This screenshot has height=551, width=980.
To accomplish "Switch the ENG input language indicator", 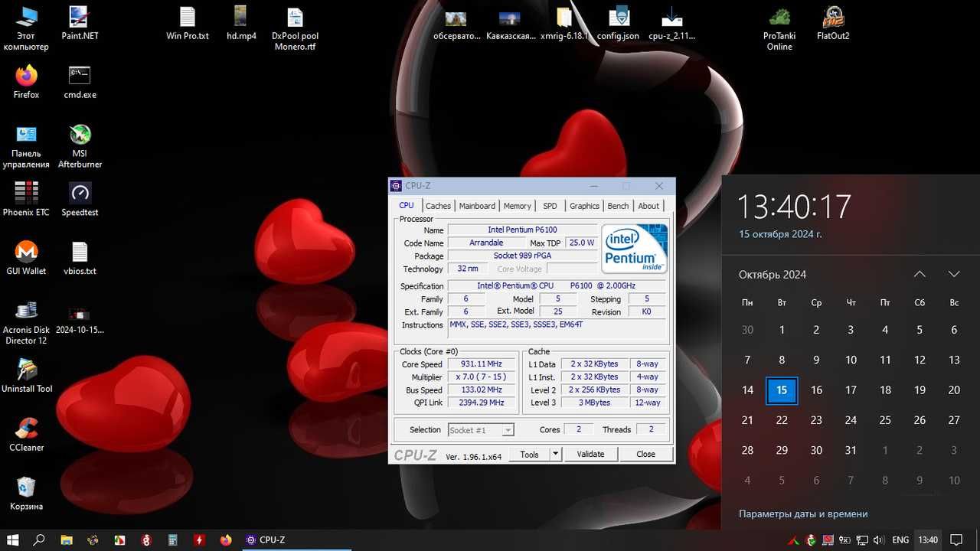I will coord(900,540).
